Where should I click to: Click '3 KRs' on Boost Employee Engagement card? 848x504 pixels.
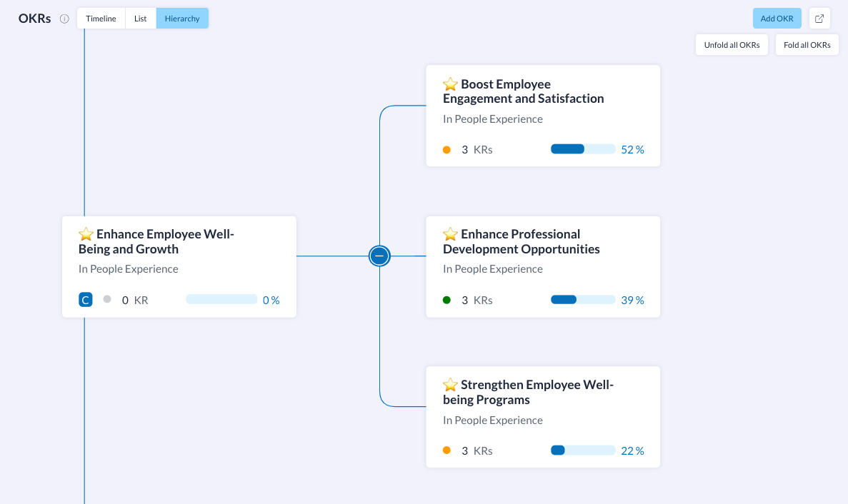(x=477, y=150)
